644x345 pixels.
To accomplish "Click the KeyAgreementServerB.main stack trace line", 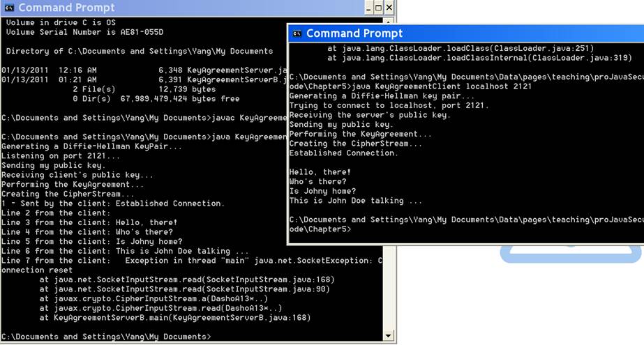I will coord(174,318).
